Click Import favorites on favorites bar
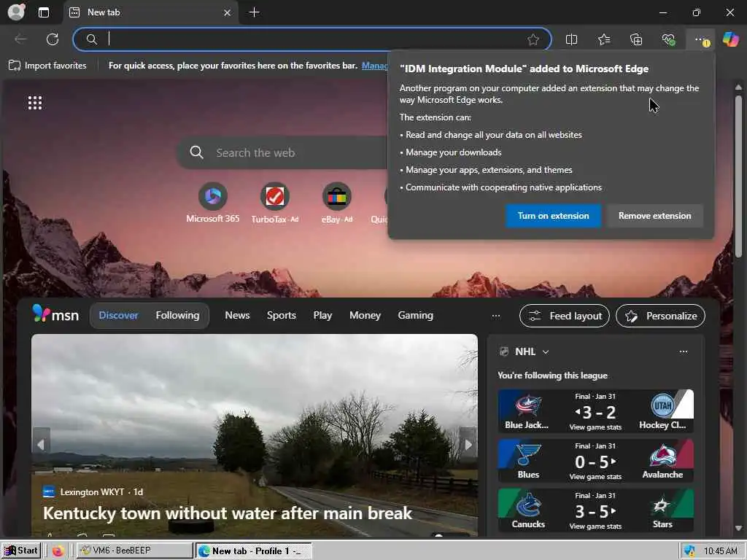This screenshot has height=560, width=747. [x=47, y=66]
